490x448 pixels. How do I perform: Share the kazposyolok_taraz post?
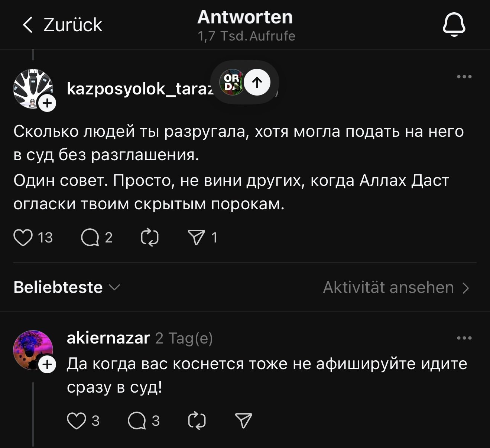click(x=196, y=238)
